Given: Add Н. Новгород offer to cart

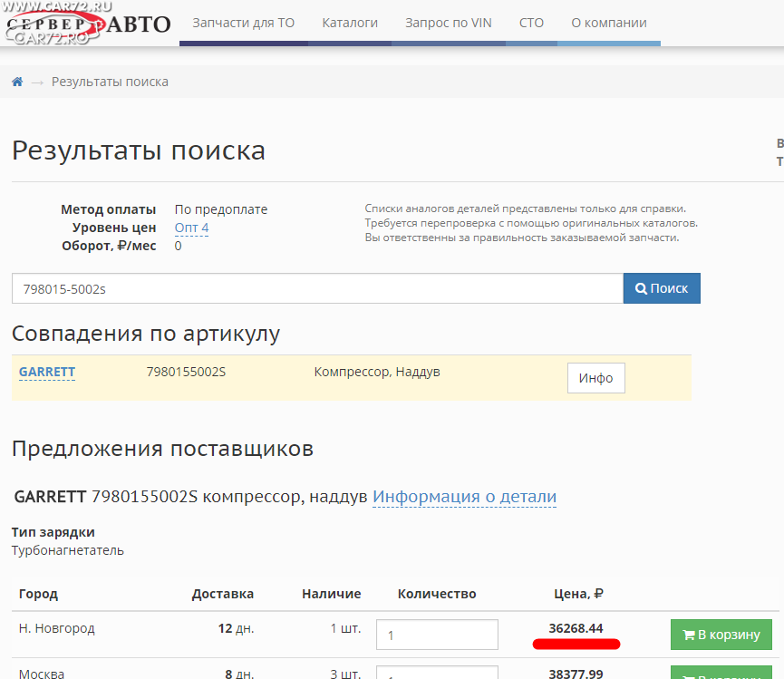Looking at the screenshot, I should point(721,635).
